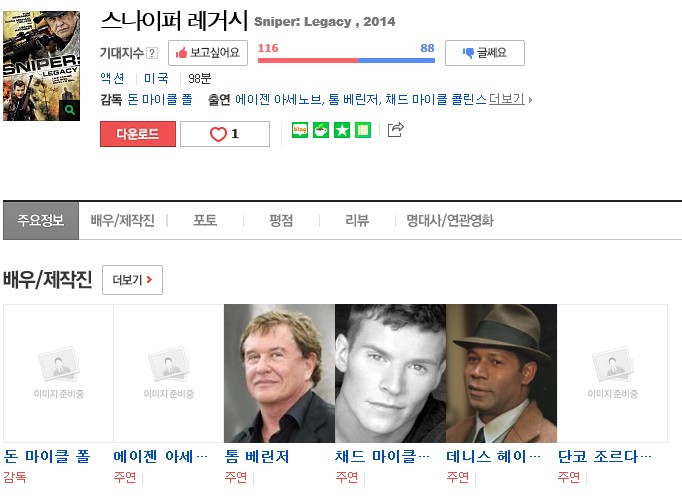Click the magnifier icon on the poster
The image size is (682, 501).
click(x=70, y=110)
